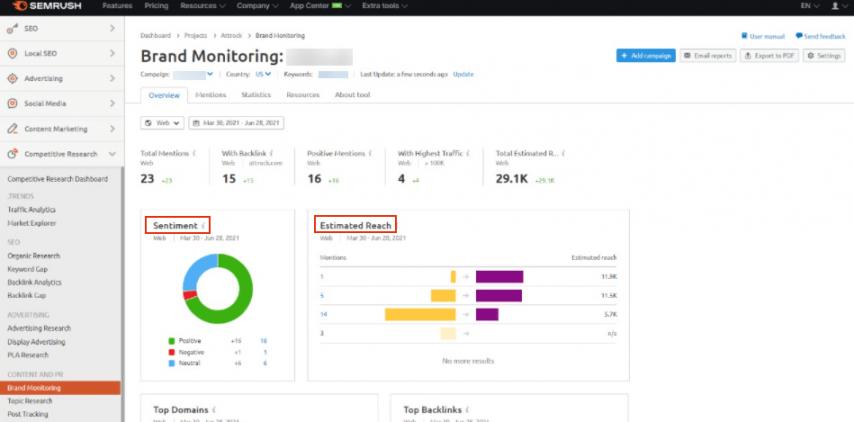Open the User manual link

coord(763,36)
